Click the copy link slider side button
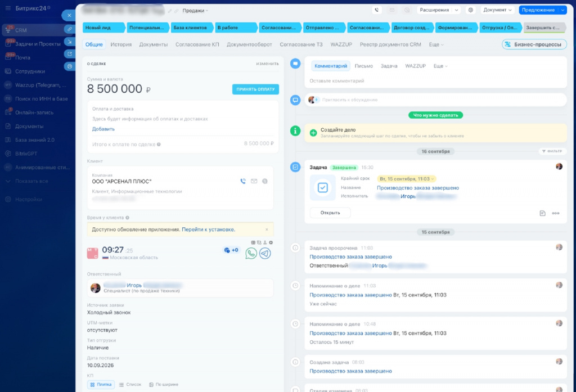Viewport: 576px width, 392px height. click(69, 29)
